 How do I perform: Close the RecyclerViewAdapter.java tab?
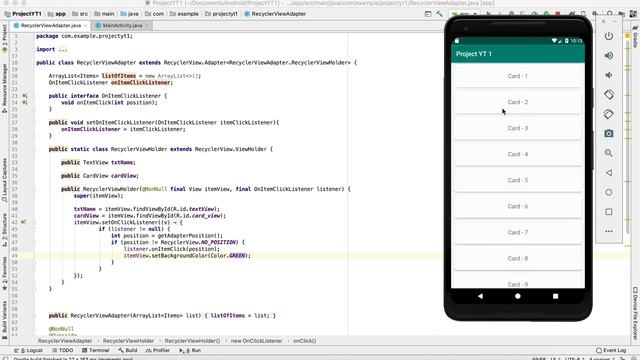click(x=85, y=26)
